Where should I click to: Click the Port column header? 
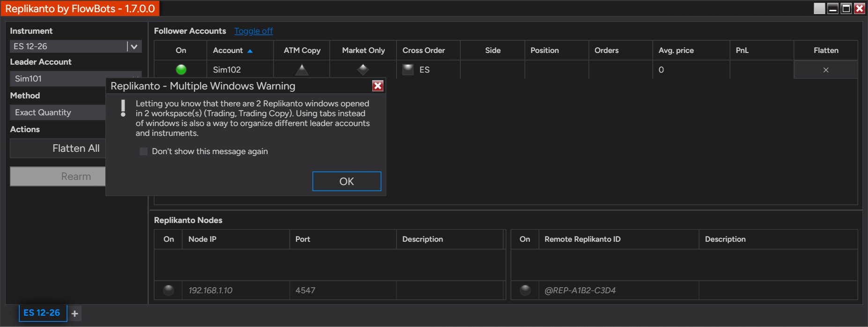point(343,239)
